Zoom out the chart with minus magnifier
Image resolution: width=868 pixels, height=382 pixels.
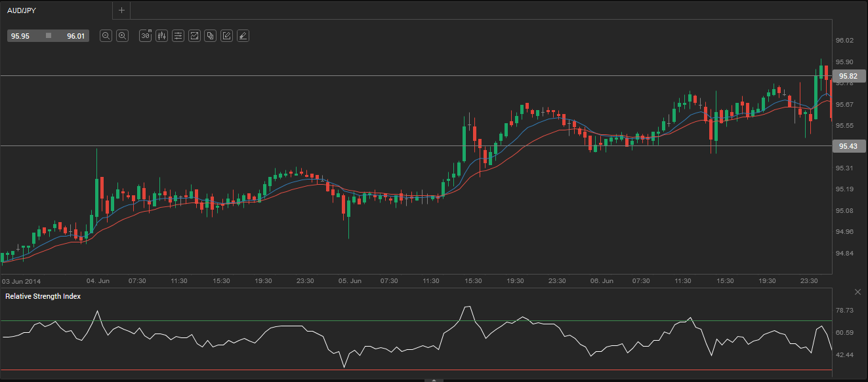coord(106,36)
